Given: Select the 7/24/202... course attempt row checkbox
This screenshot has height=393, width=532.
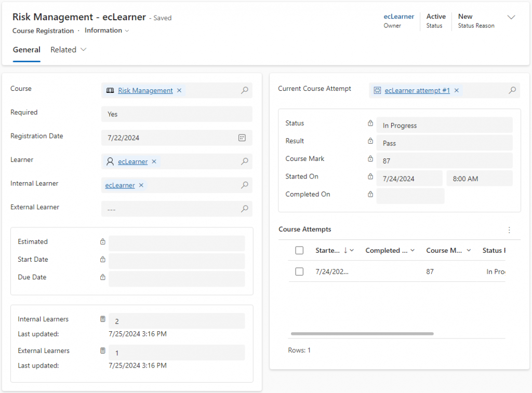Looking at the screenshot, I should 299,272.
